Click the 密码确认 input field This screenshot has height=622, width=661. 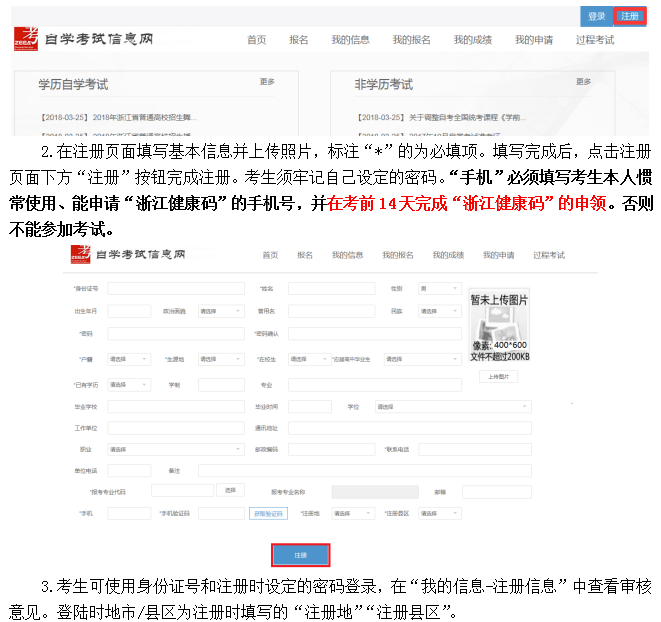point(375,334)
